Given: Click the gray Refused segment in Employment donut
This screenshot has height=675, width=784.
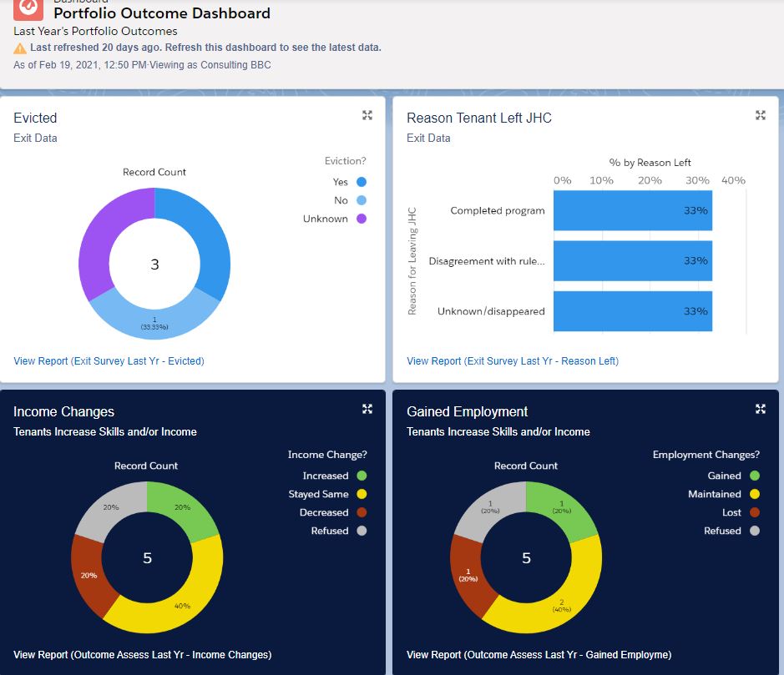Looking at the screenshot, I should (490, 507).
